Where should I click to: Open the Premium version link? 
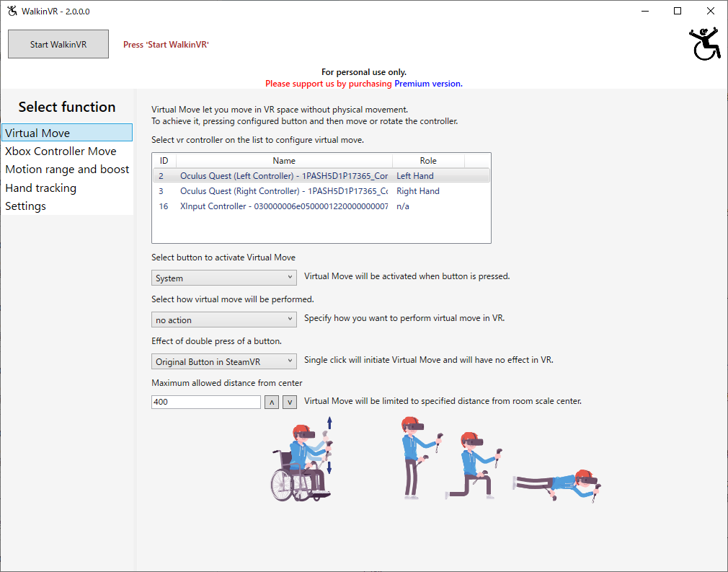tap(428, 84)
